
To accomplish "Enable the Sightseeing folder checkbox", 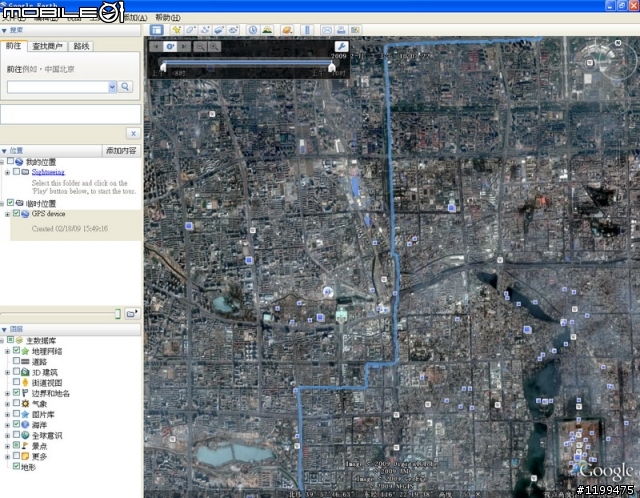I will pos(16,171).
